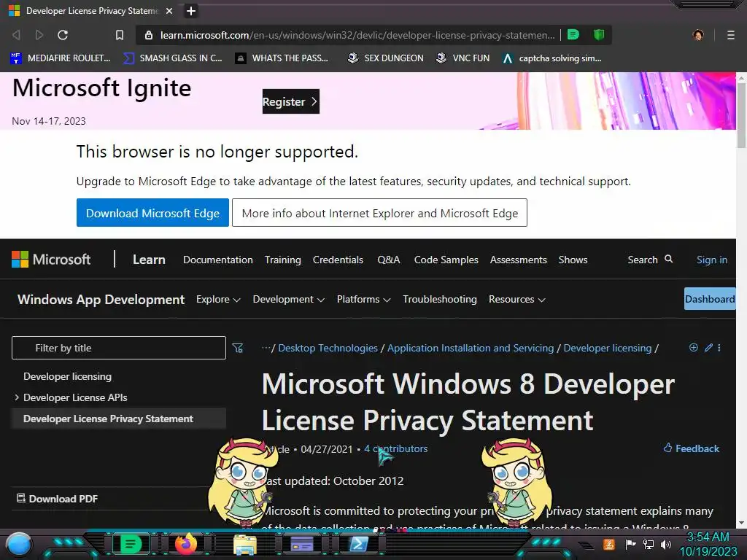Open the green chat-bubble extension in address bar
747x560 pixels.
573,35
